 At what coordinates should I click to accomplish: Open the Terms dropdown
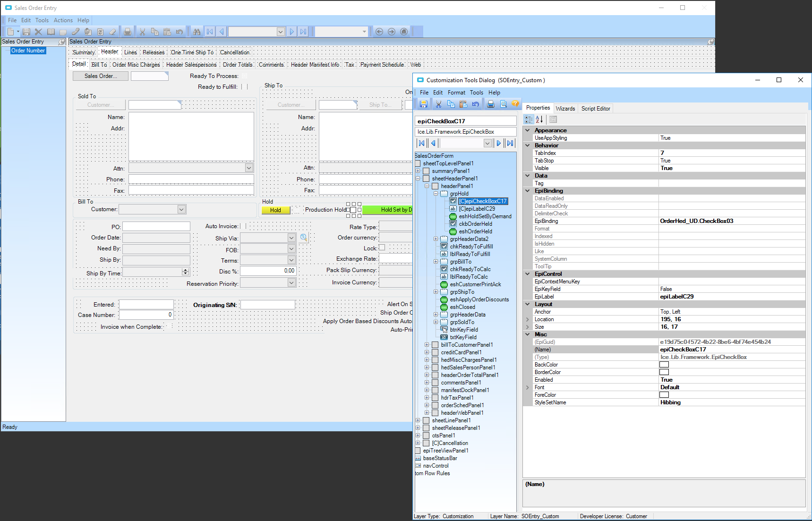coord(291,260)
